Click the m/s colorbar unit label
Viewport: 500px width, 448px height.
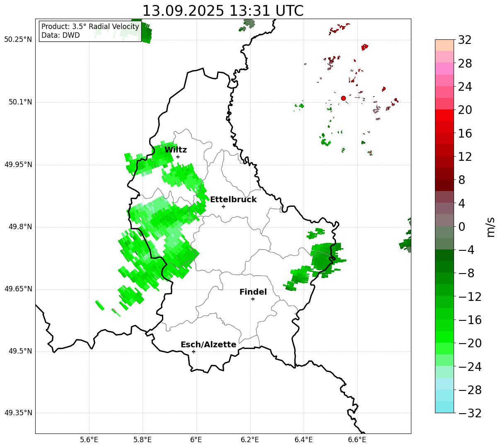pyautogui.click(x=490, y=227)
